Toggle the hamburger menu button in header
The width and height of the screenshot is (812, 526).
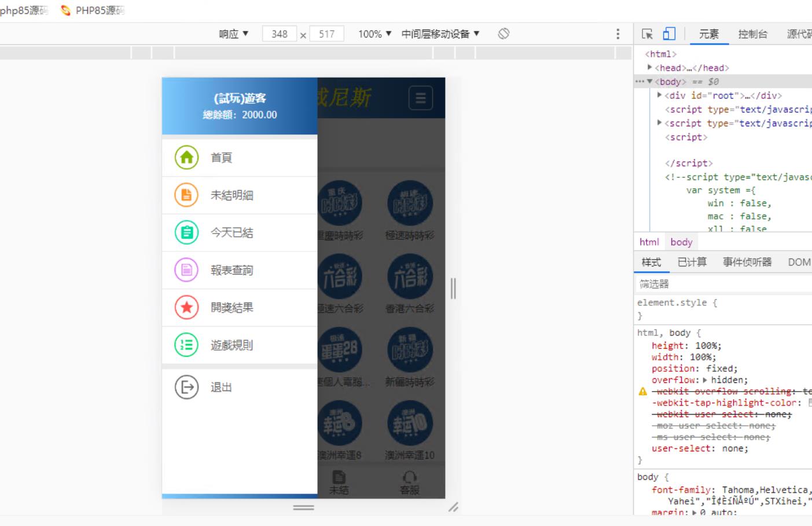pos(420,98)
